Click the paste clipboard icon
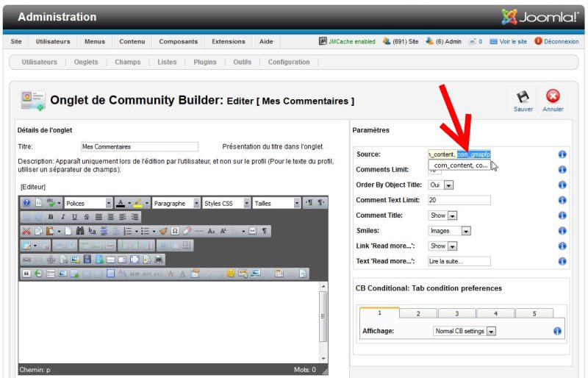 pyautogui.click(x=50, y=231)
